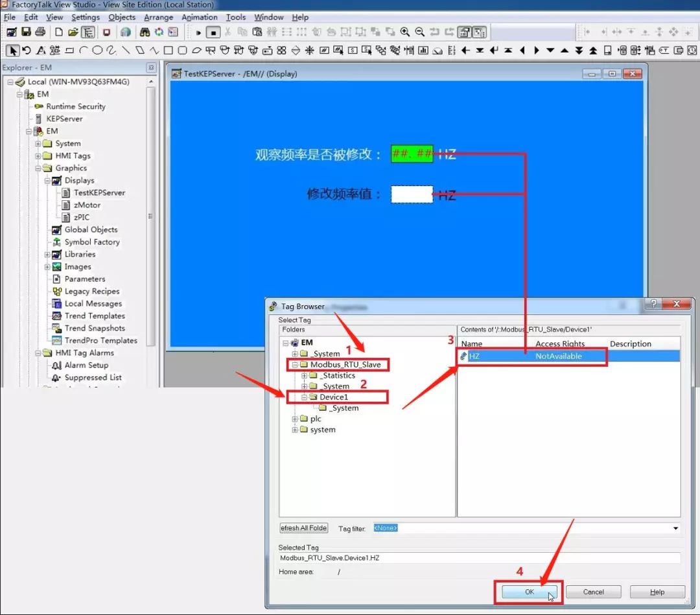
Task: Select KEPServer item in Explorer
Action: tap(64, 119)
